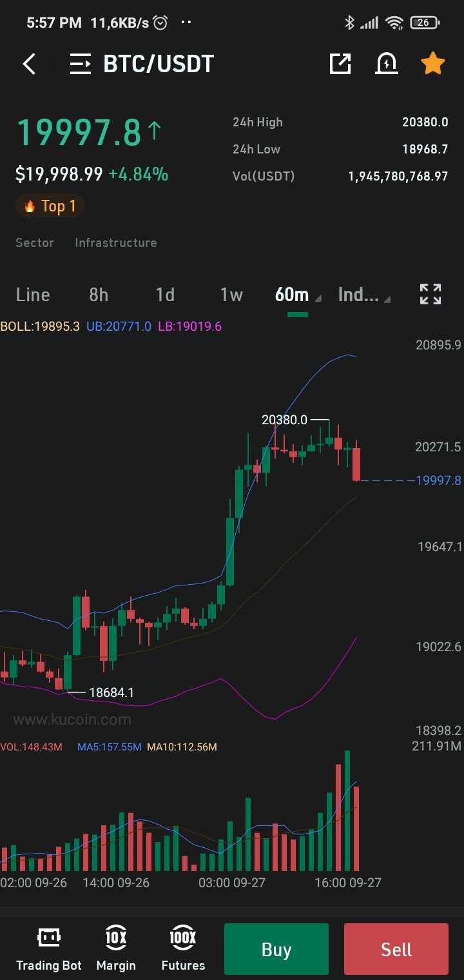Open the Infrastructure sector link
The image size is (464, 980).
coord(116,242)
